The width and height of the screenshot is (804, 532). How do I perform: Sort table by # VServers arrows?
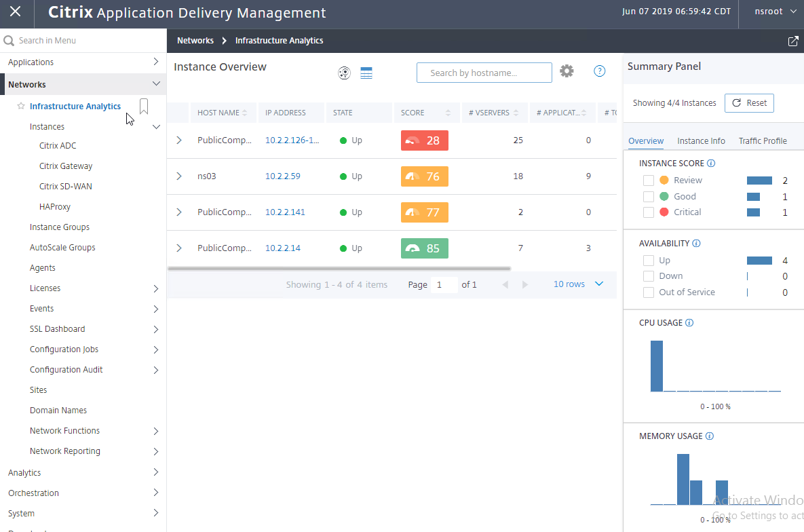click(x=516, y=113)
